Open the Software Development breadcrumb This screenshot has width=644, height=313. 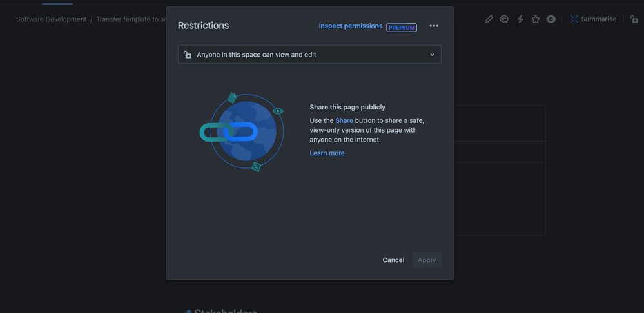[52, 19]
